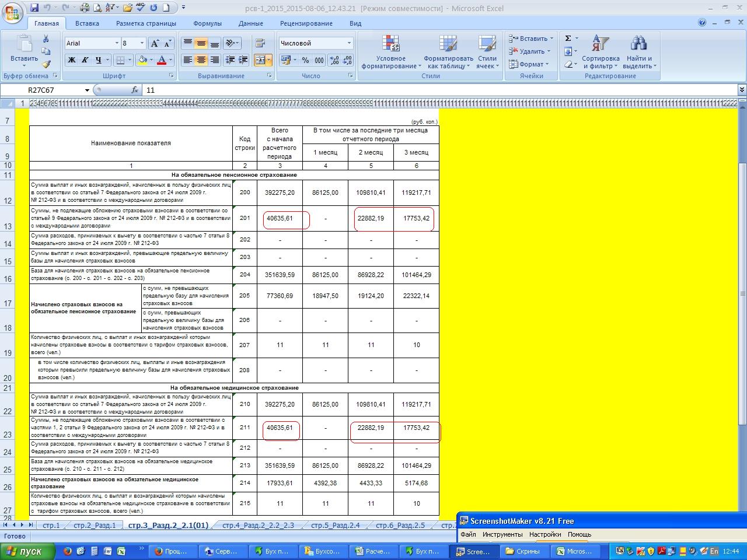Click the Increase Font Size icon
This screenshot has width=747, height=560.
[155, 44]
